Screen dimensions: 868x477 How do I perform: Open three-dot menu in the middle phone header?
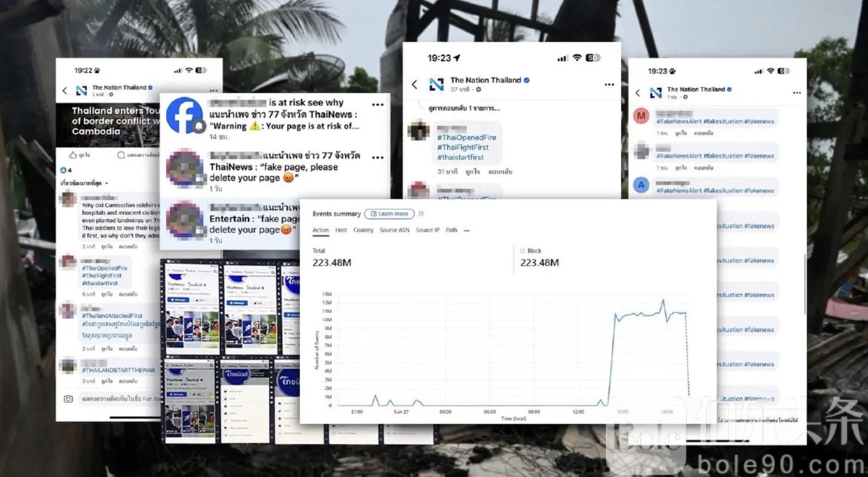pos(609,84)
